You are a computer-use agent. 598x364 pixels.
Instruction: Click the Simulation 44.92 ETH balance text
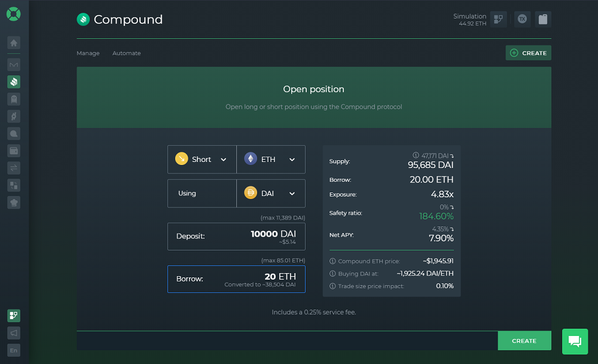tap(469, 20)
